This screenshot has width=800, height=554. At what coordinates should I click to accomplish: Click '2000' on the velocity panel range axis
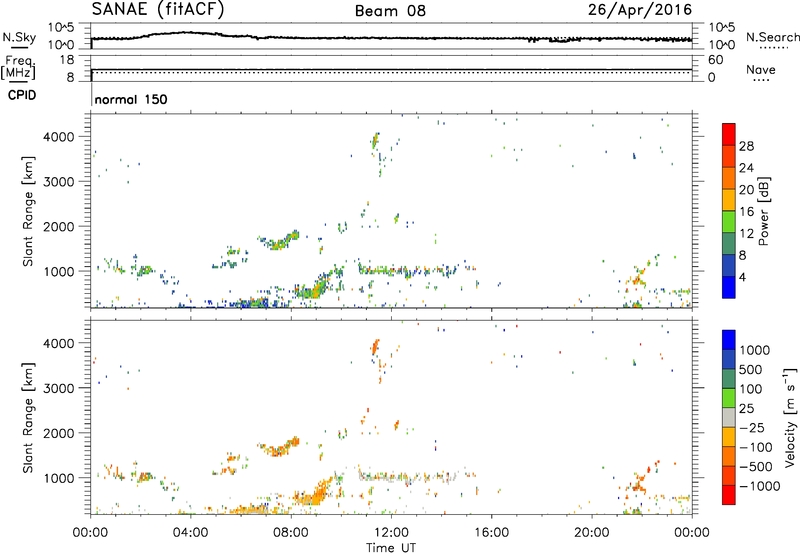59,433
